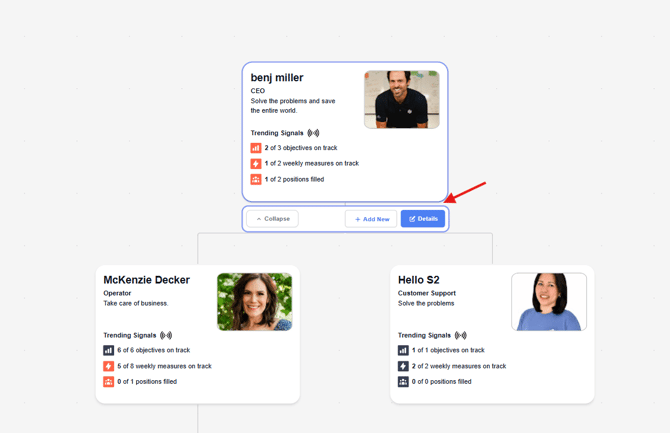
Task: Click the benj miller name heading
Action: pos(277,77)
